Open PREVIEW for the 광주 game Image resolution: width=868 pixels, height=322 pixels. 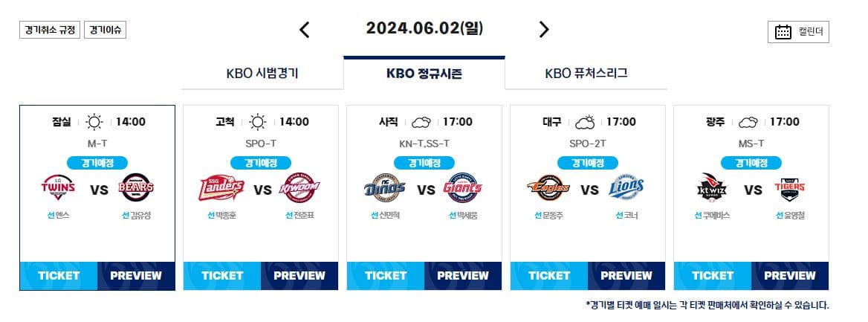790,276
